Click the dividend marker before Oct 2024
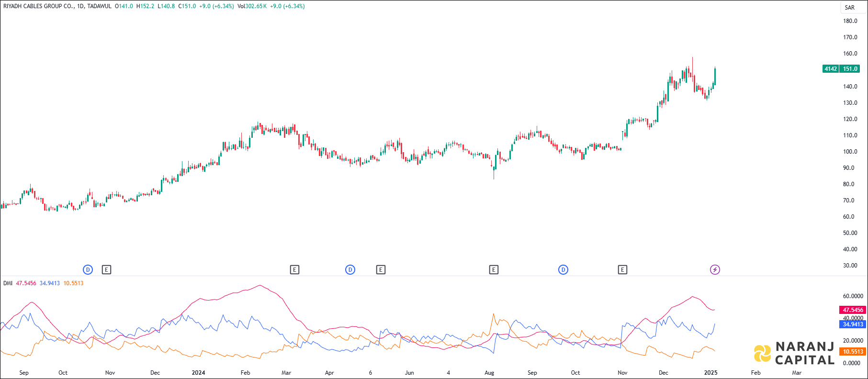The width and height of the screenshot is (868, 379). pos(563,270)
